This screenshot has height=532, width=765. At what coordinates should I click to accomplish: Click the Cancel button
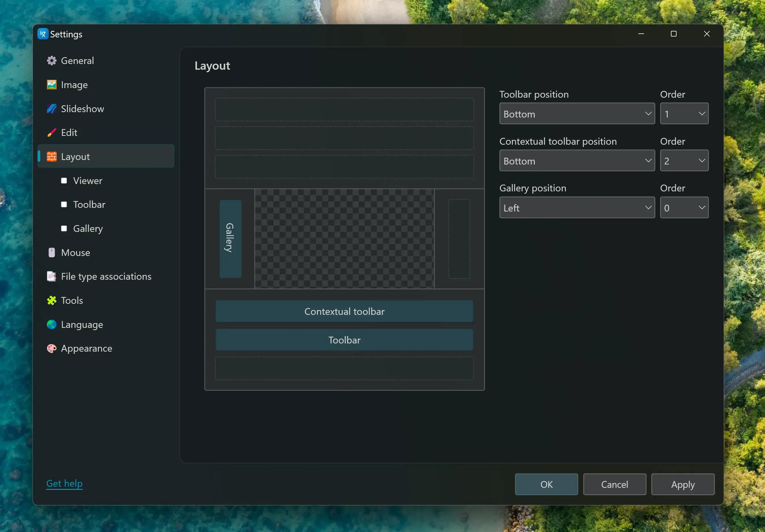tap(614, 484)
